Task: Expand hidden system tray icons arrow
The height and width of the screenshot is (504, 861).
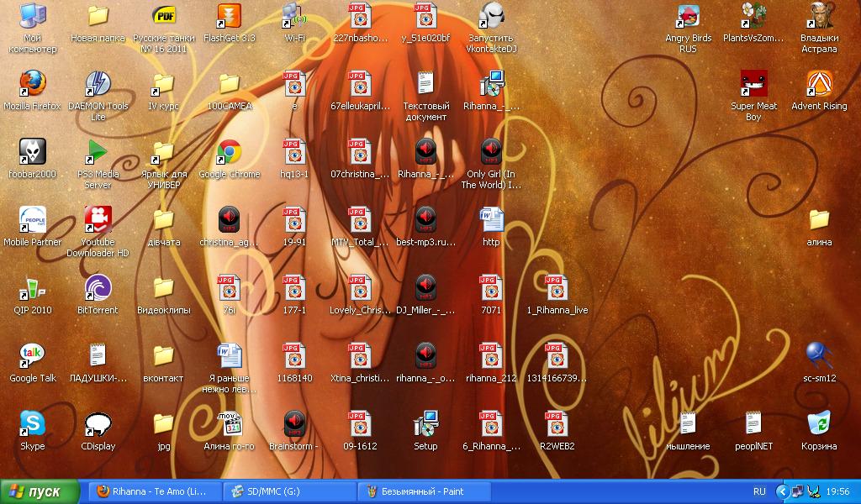Action: pos(782,491)
